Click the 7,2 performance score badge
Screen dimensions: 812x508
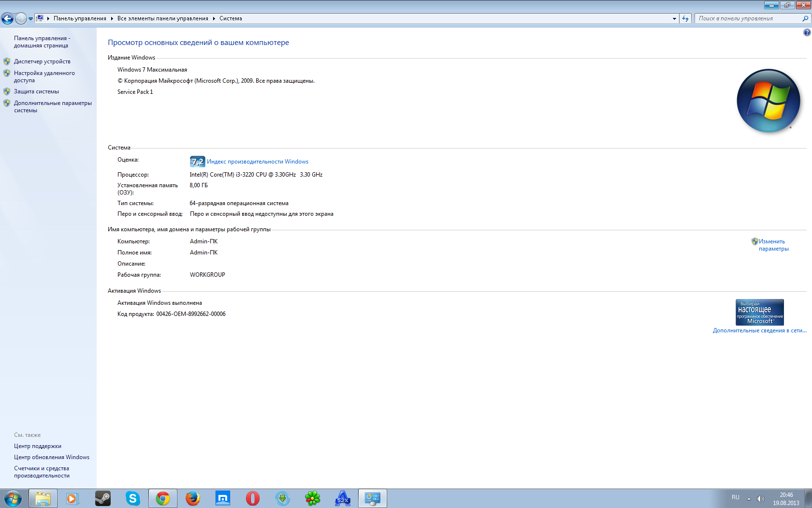pyautogui.click(x=197, y=162)
